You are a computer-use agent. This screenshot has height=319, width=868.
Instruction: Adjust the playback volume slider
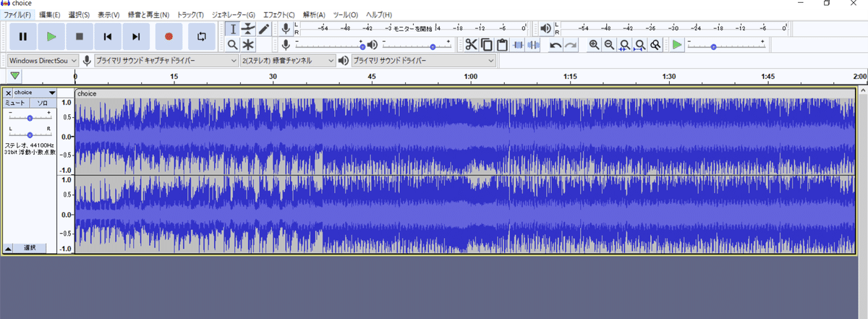(416, 45)
